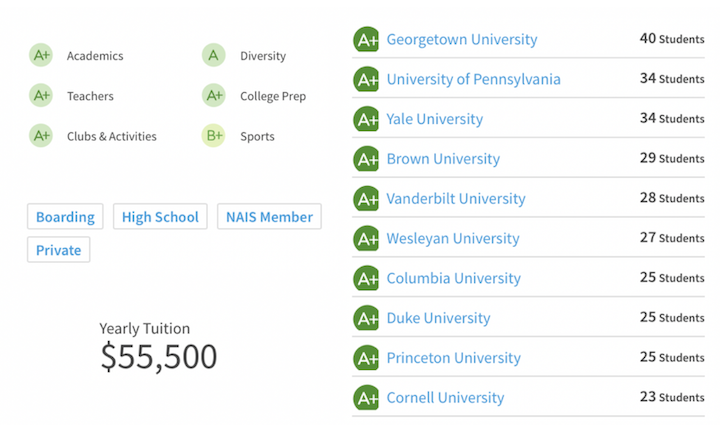Click the A+ badge next to Teachers
The width and height of the screenshot is (720, 425).
41,95
